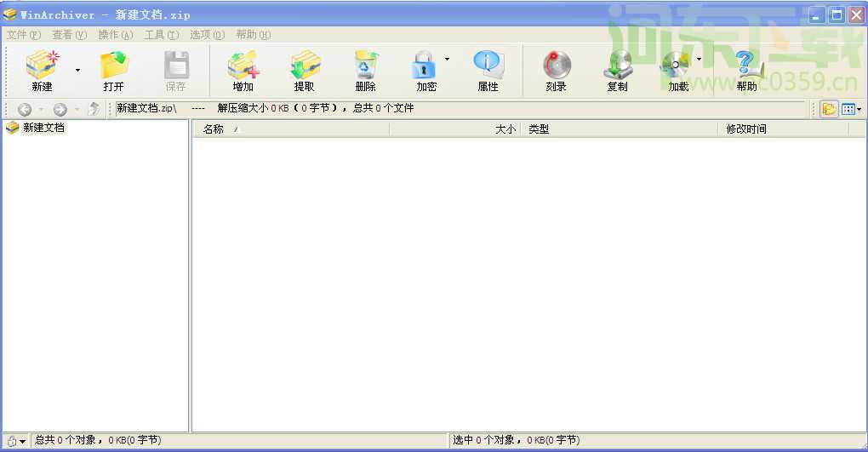Open the Forward history dropdown arrow
Image resolution: width=868 pixels, height=452 pixels.
(x=77, y=109)
